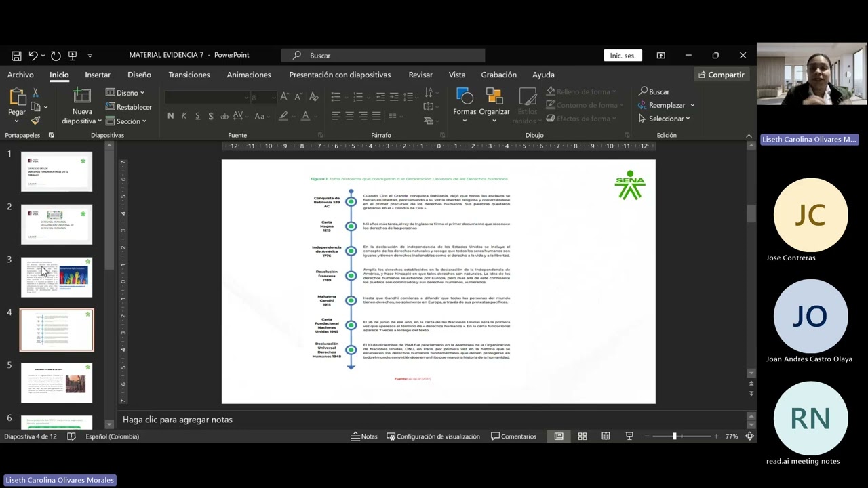The height and width of the screenshot is (488, 868).
Task: Toggle strikethrough formatting
Action: (x=225, y=116)
